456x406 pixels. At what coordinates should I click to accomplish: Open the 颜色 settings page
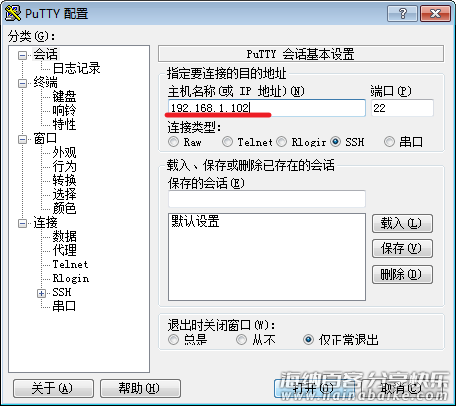tap(64, 208)
